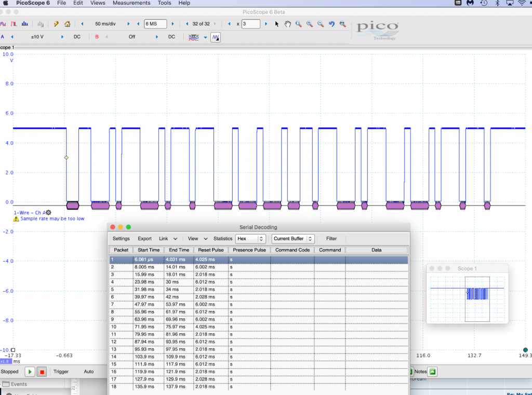Change channel A DC coupling
Image resolution: width=532 pixels, height=395 pixels.
(77, 37)
